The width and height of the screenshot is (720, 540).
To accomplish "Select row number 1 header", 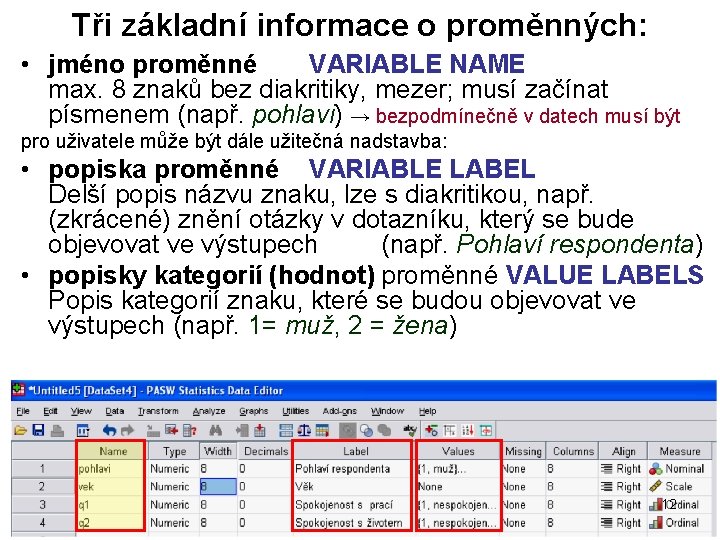I will click(x=43, y=469).
